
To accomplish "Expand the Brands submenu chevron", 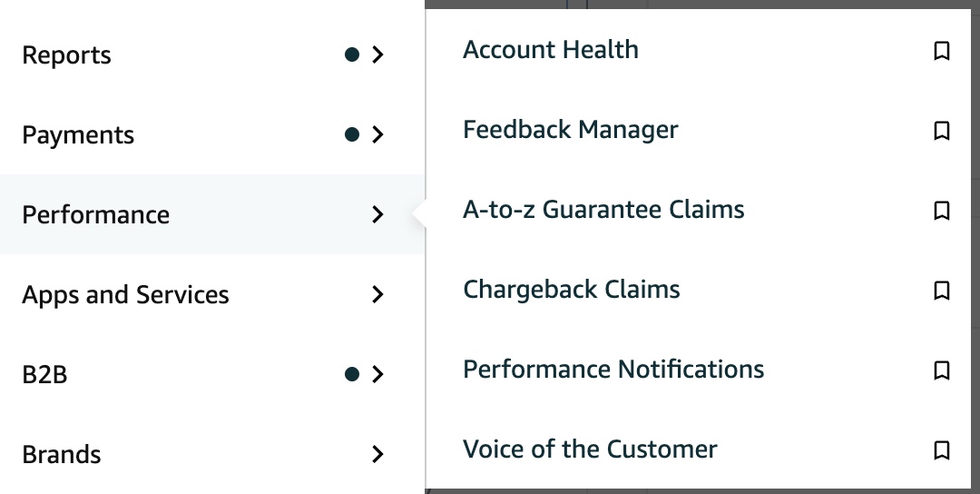I will (378, 454).
